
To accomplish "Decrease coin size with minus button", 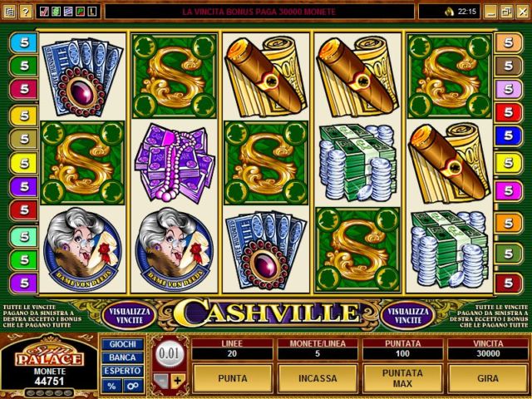I will (160, 381).
